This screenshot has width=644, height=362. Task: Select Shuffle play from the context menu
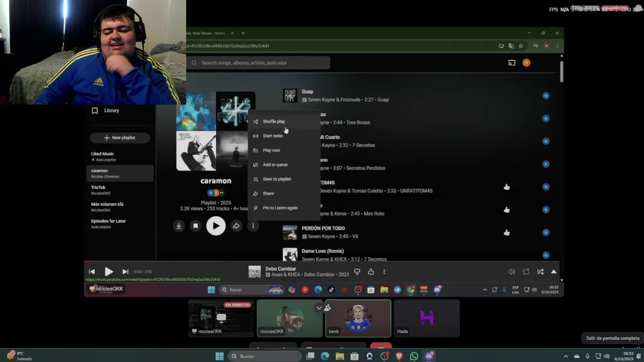tap(284, 122)
